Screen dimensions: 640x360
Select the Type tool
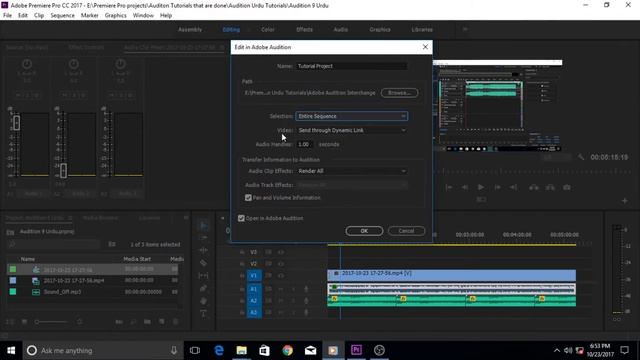pyautogui.click(x=203, y=313)
